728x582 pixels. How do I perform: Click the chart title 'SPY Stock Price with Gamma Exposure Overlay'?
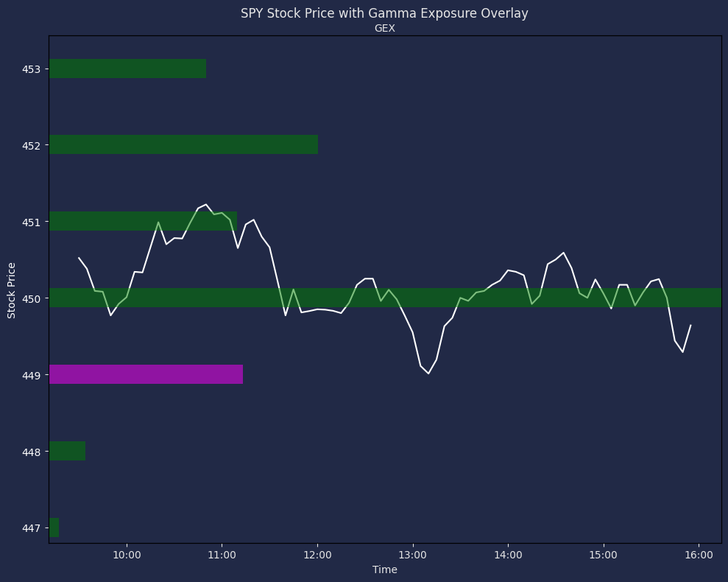pyautogui.click(x=384, y=13)
